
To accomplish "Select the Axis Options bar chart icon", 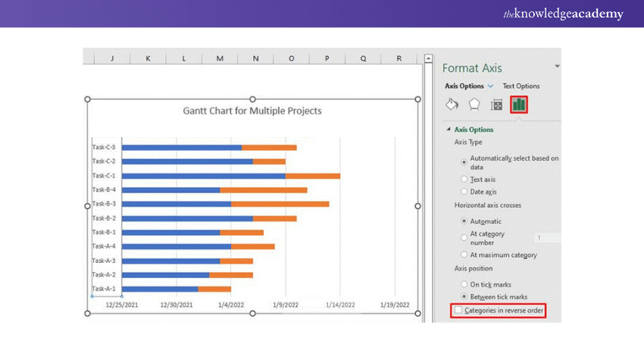I will (x=519, y=105).
